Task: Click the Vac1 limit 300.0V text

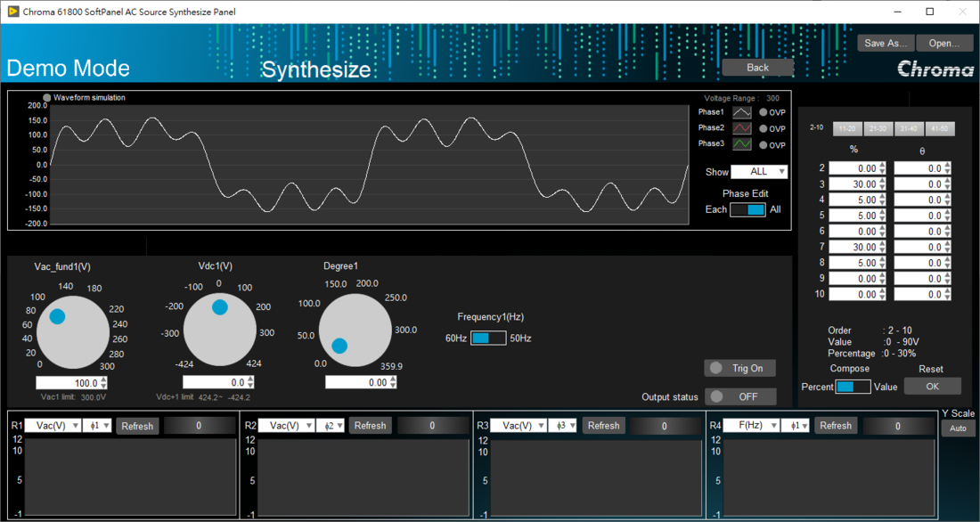Action: (x=73, y=397)
